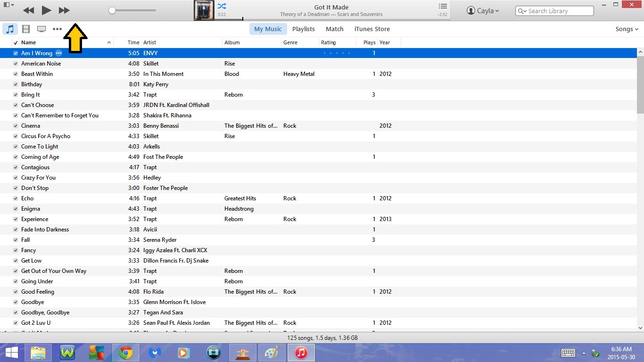The image size is (644, 362).
Task: Uncheck the Fancy song checkbox
Action: pyautogui.click(x=16, y=250)
